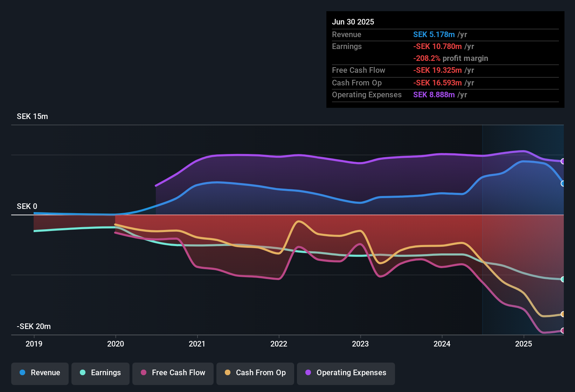
Task: Click the Free Cash Flow endpoint marker
Action: pos(563,330)
